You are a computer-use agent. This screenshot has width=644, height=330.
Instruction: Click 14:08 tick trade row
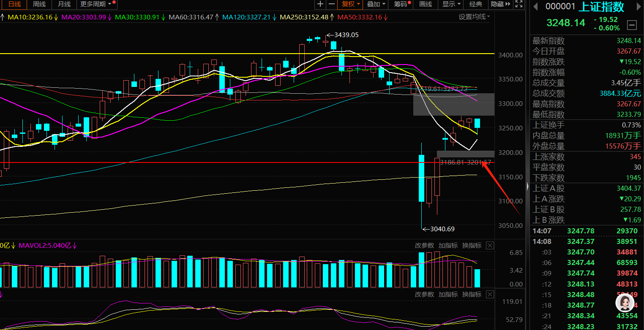[587, 241]
